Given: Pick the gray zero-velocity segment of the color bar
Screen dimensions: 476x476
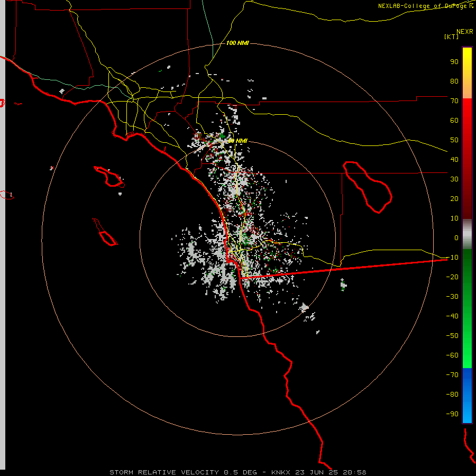Looking at the screenshot, I should pyautogui.click(x=467, y=234).
